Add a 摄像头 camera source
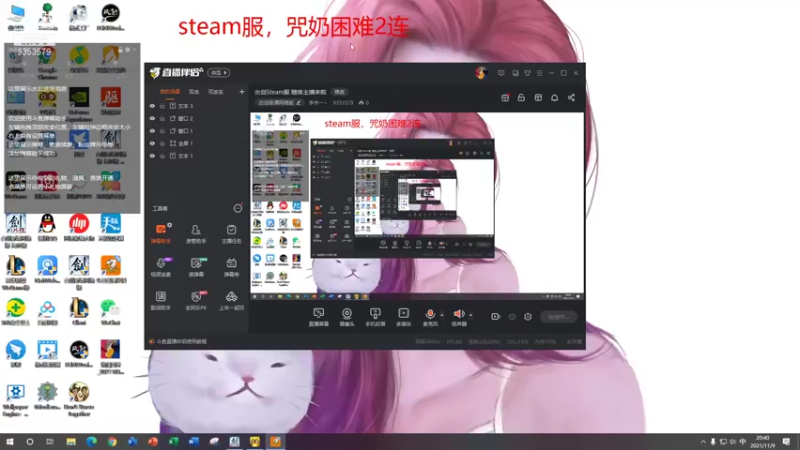This screenshot has height=450, width=800. pyautogui.click(x=347, y=317)
